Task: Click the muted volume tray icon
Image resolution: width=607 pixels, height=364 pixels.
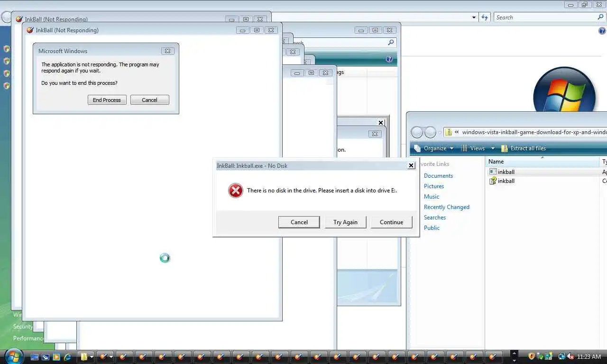Action: pyautogui.click(x=570, y=356)
